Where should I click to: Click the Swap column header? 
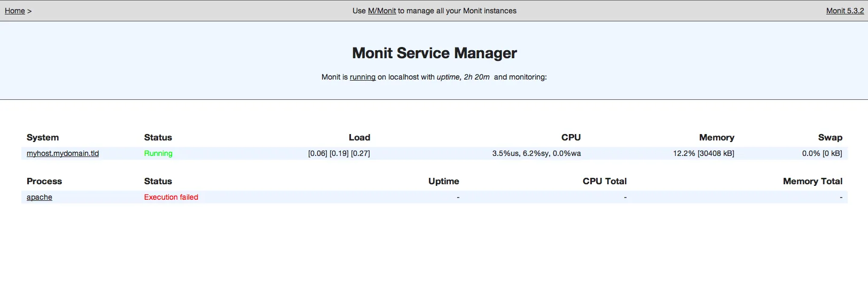click(x=830, y=137)
